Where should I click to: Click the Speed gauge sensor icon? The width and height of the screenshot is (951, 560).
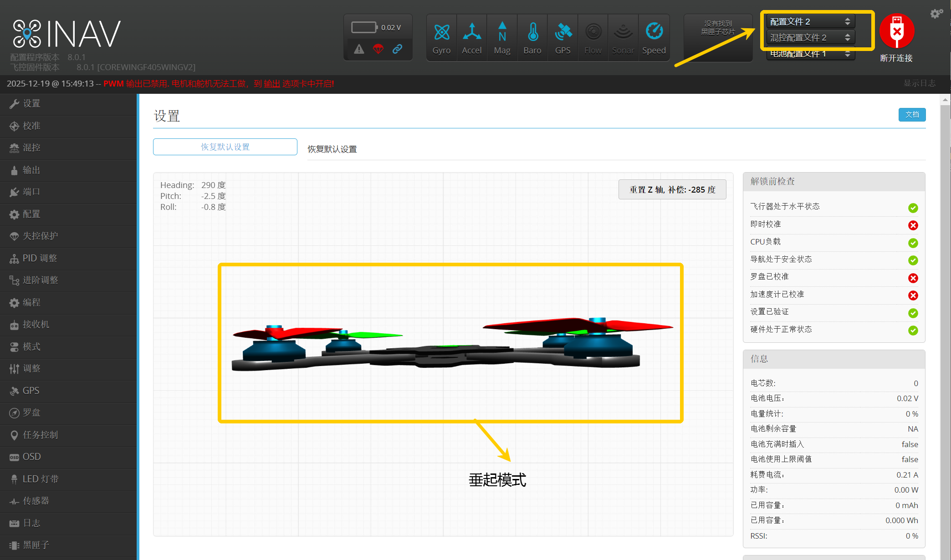[654, 32]
